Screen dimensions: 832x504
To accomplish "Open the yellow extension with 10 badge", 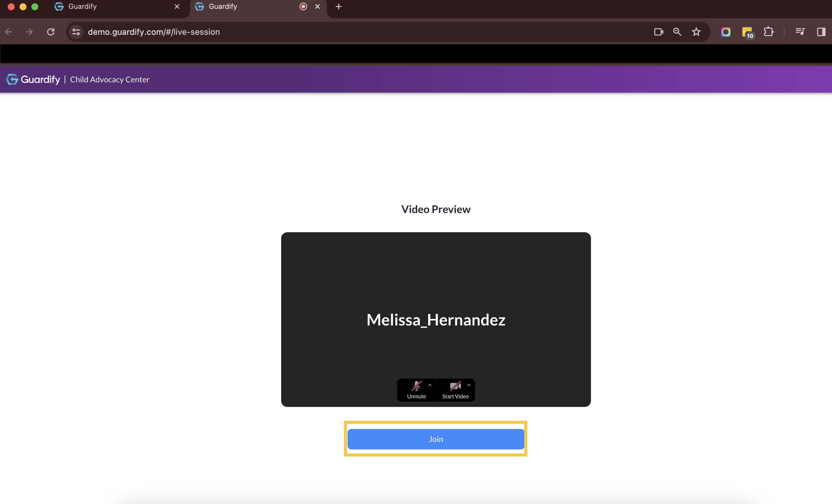I will (748, 32).
